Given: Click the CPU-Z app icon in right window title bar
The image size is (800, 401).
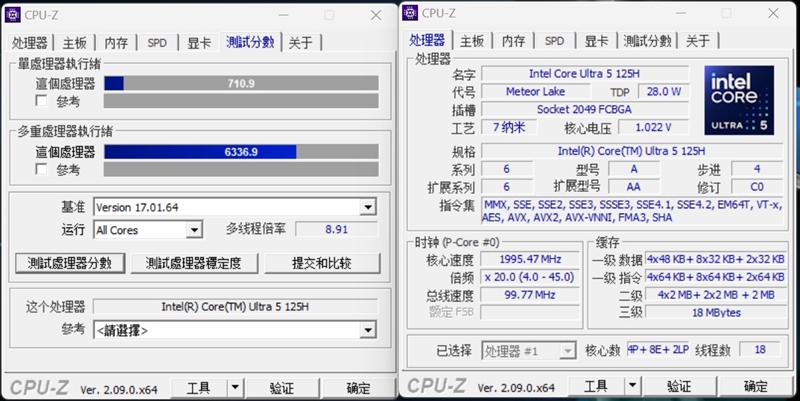Looking at the screenshot, I should pos(410,13).
